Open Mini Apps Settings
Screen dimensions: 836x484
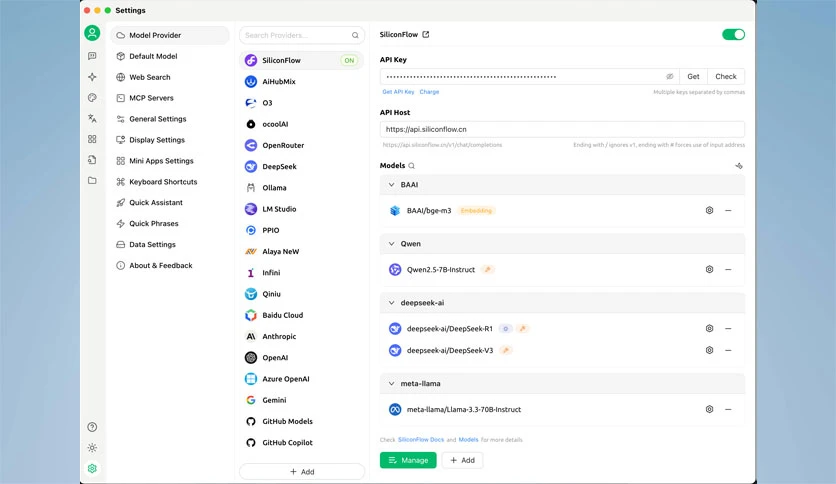tap(170, 161)
